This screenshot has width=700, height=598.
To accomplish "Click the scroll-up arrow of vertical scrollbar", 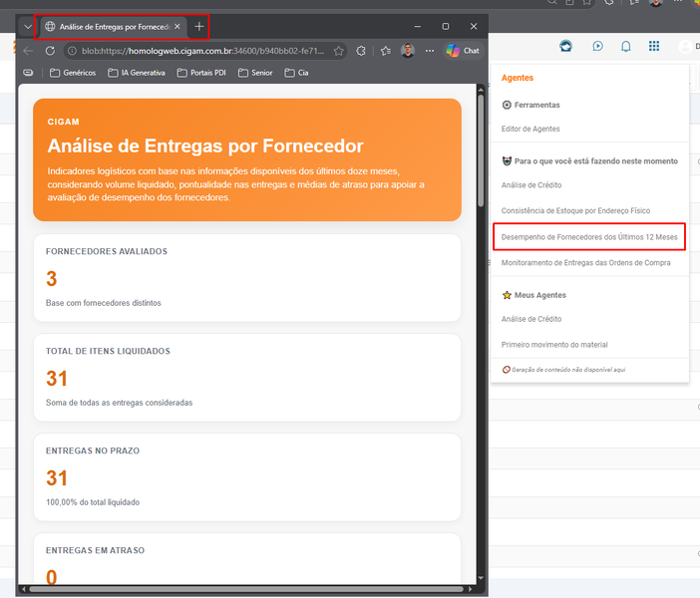I will pos(481,90).
